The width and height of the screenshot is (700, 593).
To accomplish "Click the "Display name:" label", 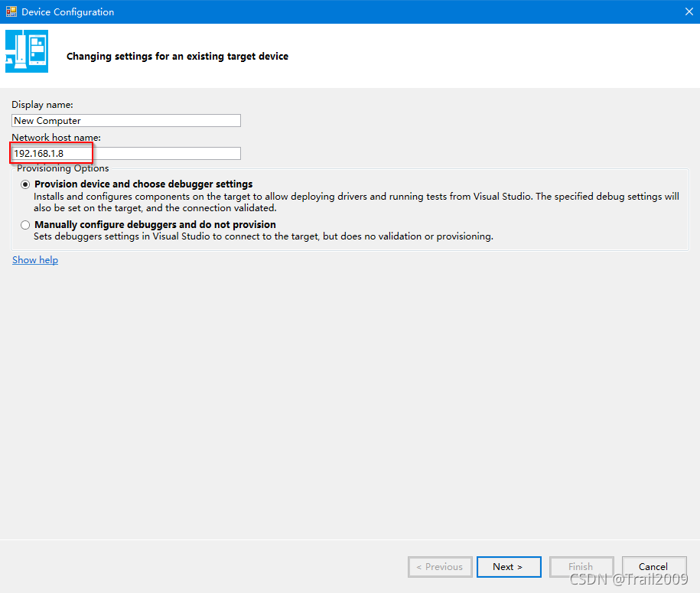I will click(x=42, y=105).
